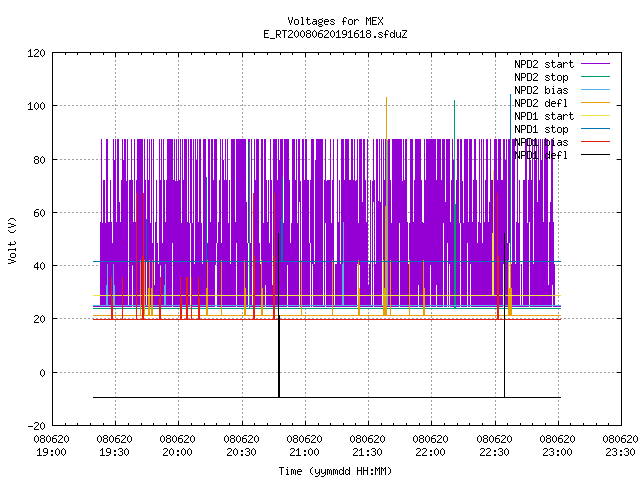Click the black NPD1 defl spike near 20:47
Viewport: 640px width, 480px height.
pos(279,315)
